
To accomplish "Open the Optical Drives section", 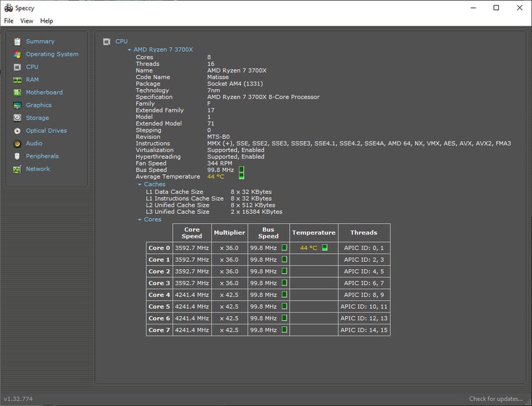I will (x=47, y=131).
